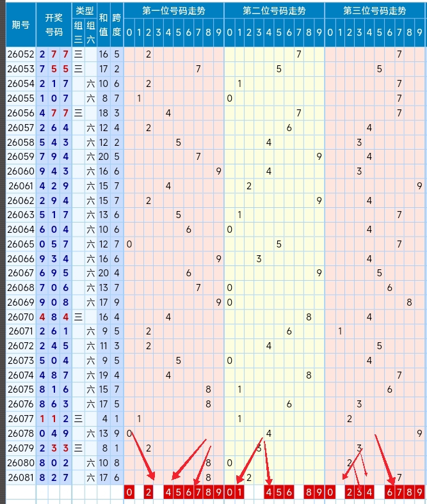Select issue number 26081 in last row

(20, 476)
